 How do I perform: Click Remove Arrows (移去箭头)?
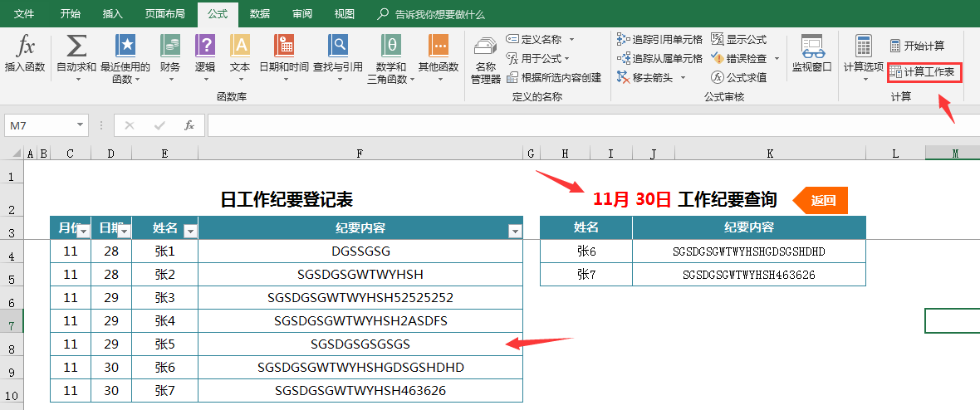coord(645,77)
